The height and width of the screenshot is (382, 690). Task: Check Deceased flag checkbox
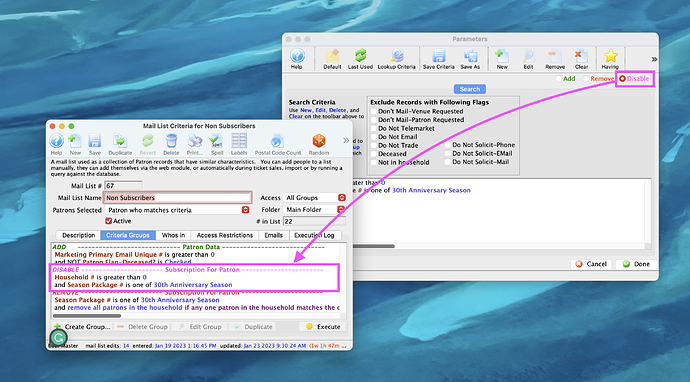pyautogui.click(x=374, y=154)
